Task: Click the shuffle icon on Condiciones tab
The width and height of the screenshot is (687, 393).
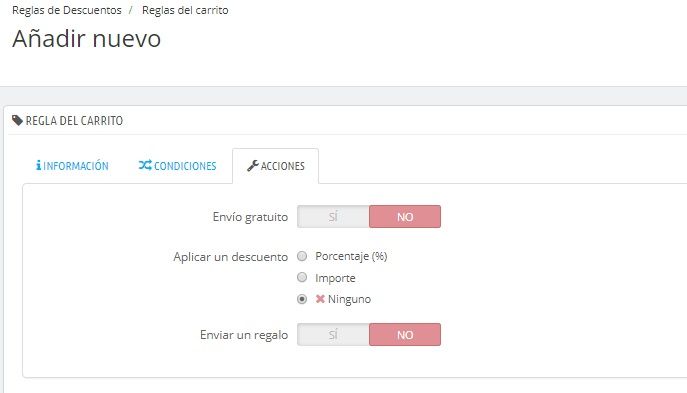Action: pyautogui.click(x=145, y=165)
